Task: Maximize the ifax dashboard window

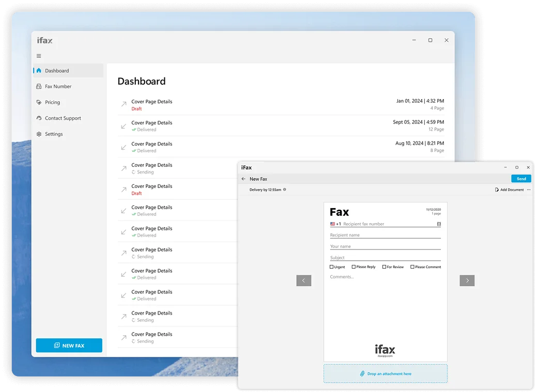Action: 431,40
